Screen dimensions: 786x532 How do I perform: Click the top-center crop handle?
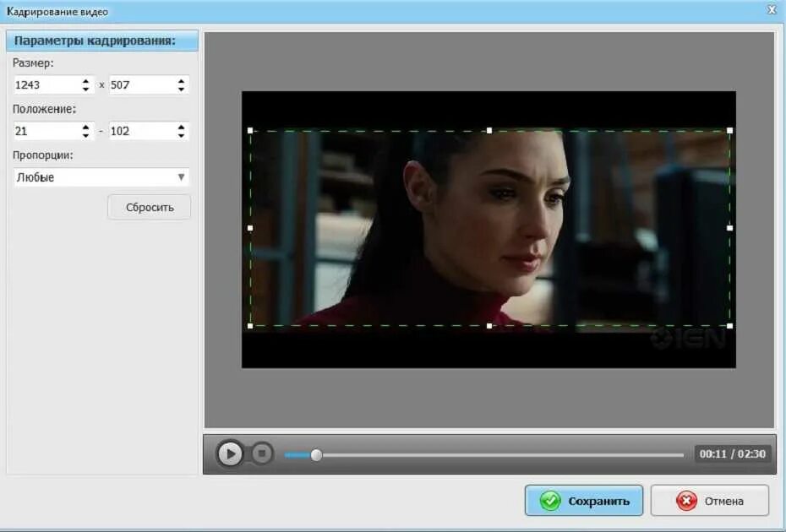(x=489, y=131)
